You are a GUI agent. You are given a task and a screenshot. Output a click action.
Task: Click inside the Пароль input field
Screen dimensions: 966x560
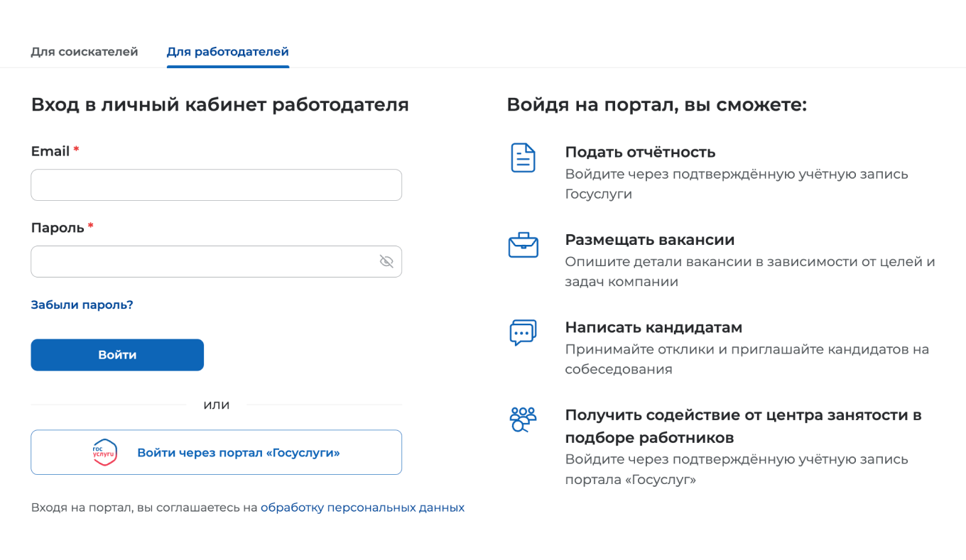(x=206, y=261)
